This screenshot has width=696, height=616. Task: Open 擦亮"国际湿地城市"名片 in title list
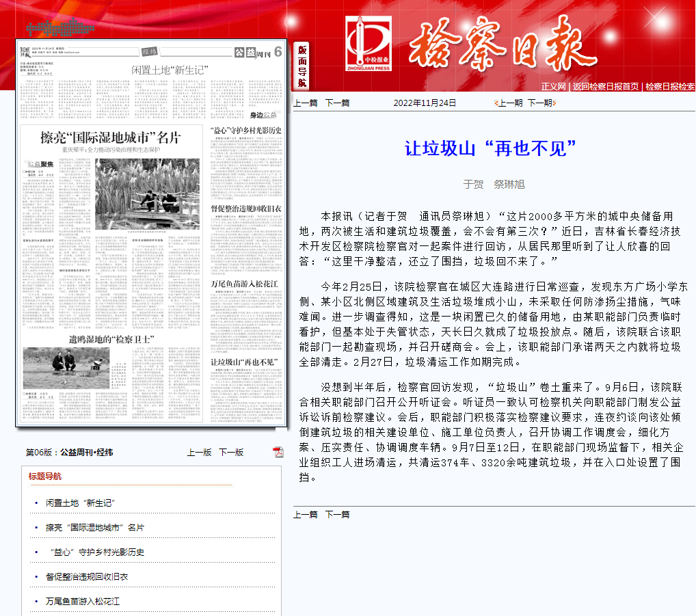click(95, 528)
